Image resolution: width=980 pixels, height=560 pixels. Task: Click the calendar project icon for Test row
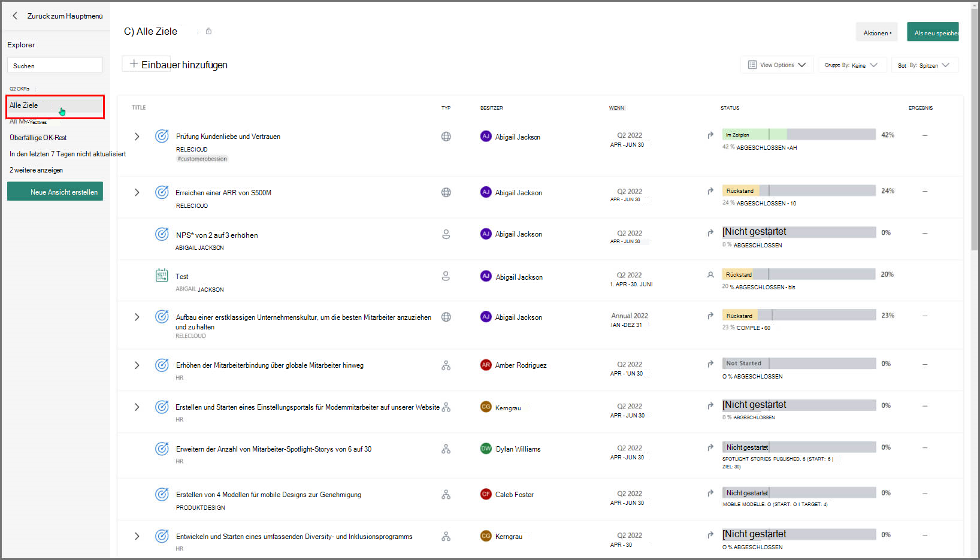162,276
